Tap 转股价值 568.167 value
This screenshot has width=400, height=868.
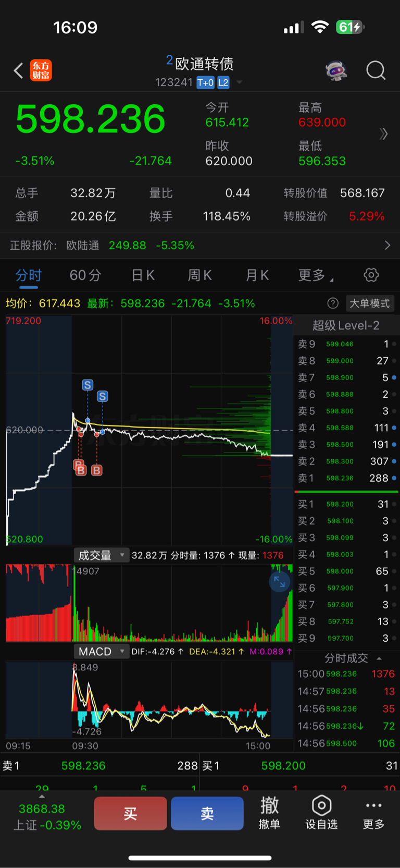pyautogui.click(x=362, y=193)
